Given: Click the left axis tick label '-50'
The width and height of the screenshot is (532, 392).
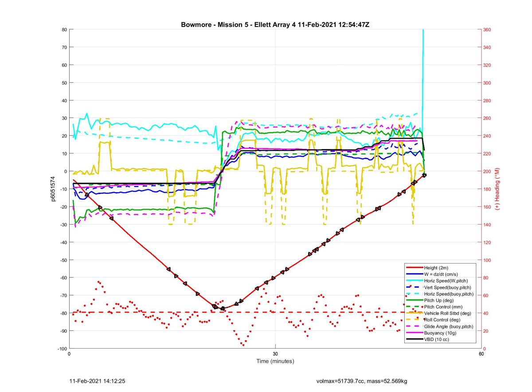Looking at the screenshot, I should pos(63,260).
